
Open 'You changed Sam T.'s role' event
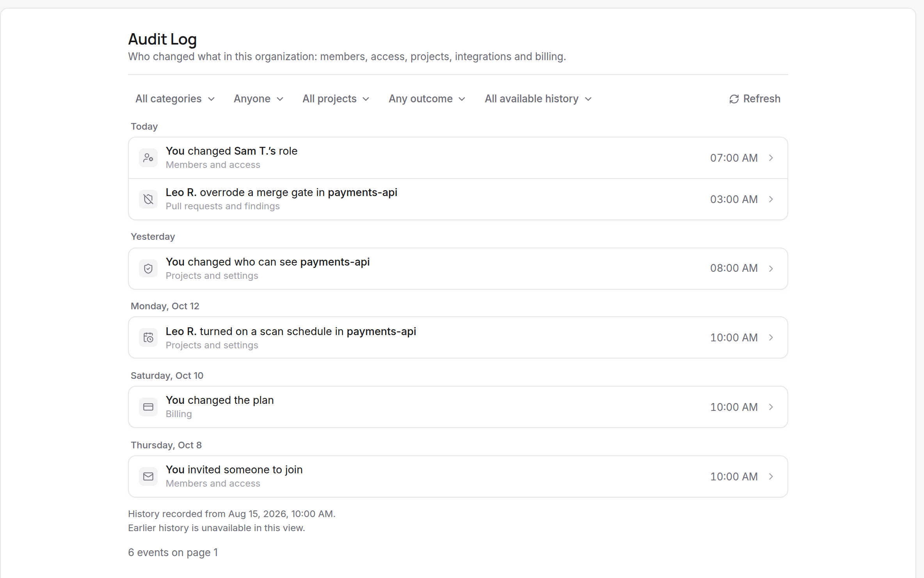458,158
